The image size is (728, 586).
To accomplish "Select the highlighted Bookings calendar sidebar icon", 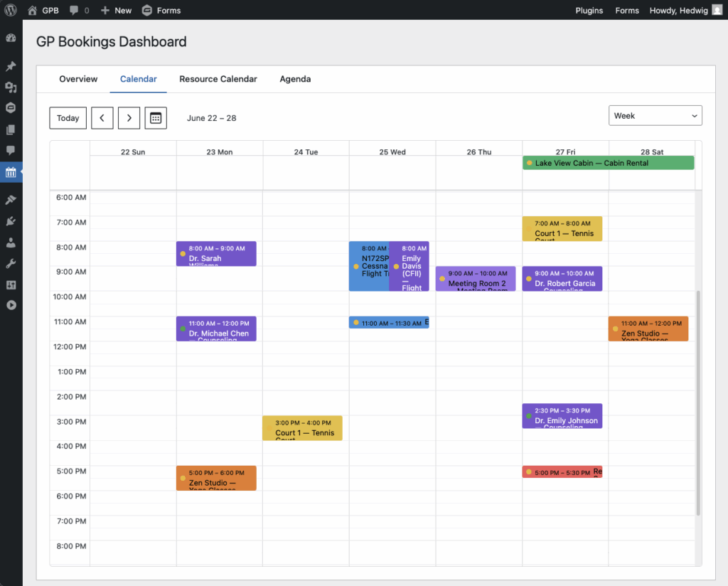I will 11,172.
